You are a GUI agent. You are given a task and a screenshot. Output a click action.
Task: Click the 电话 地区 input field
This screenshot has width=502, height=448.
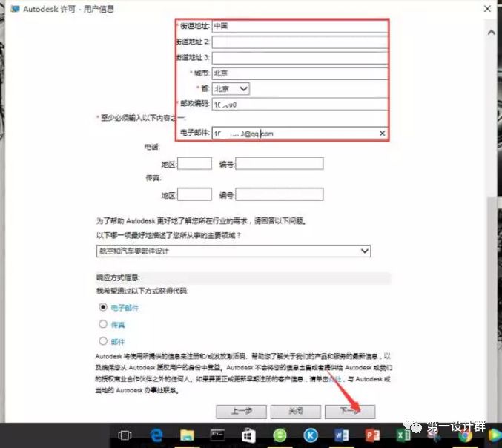click(194, 163)
